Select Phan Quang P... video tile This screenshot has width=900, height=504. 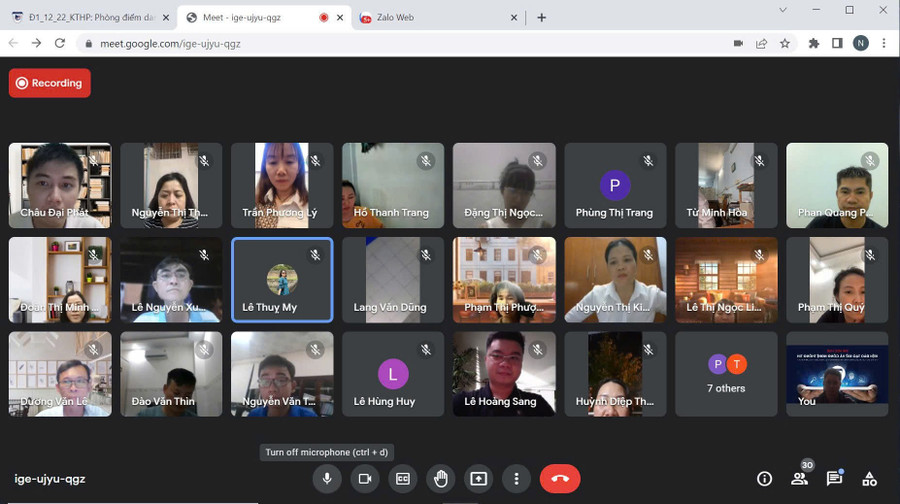click(x=837, y=185)
